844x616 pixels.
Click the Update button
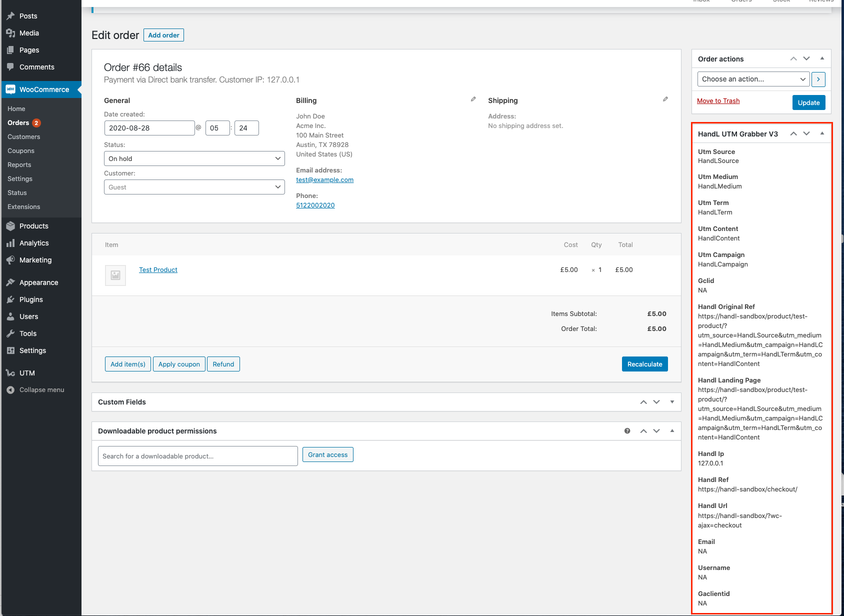pos(808,102)
